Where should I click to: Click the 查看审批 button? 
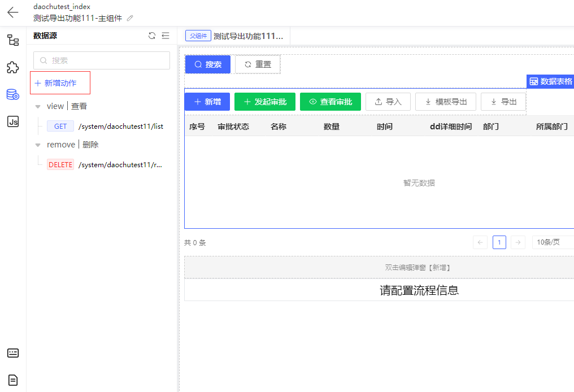(330, 102)
